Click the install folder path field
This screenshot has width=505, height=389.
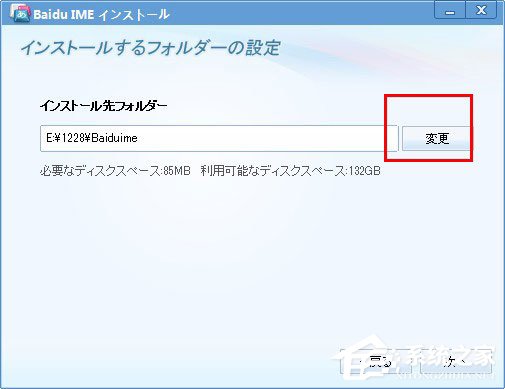[x=219, y=138]
